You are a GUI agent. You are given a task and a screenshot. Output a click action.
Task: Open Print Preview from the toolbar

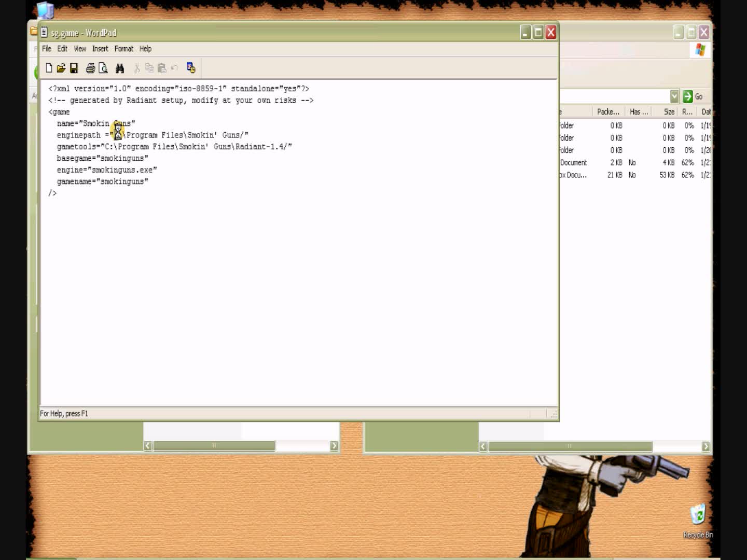pos(104,68)
